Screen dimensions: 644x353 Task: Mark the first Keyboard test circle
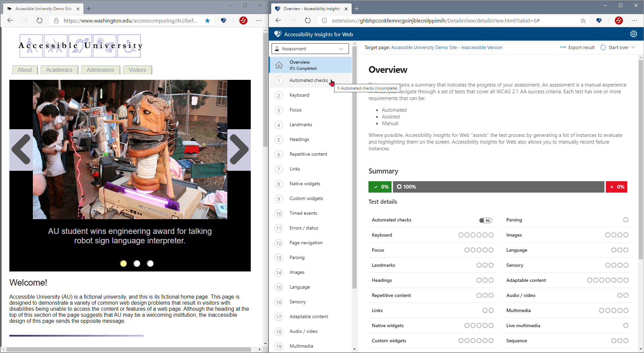pos(461,235)
